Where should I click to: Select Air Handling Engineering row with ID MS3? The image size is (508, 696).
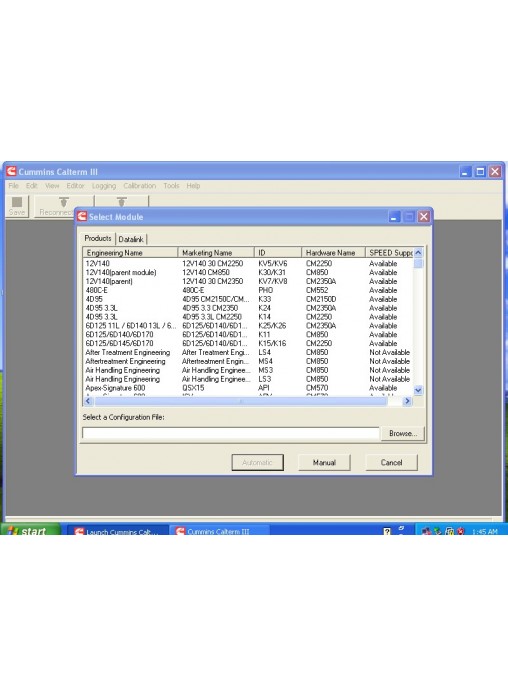pos(248,370)
